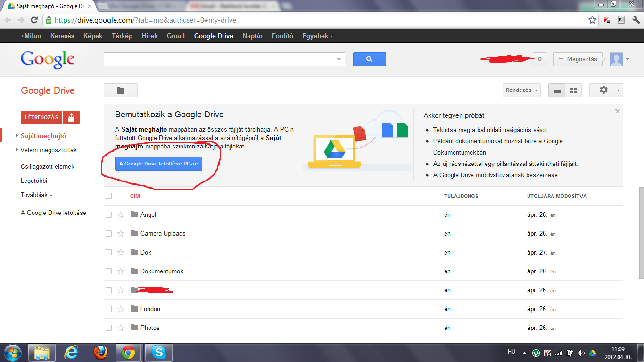Screen dimensions: 644x362
Task: Click the Google logo
Action: 48,59
